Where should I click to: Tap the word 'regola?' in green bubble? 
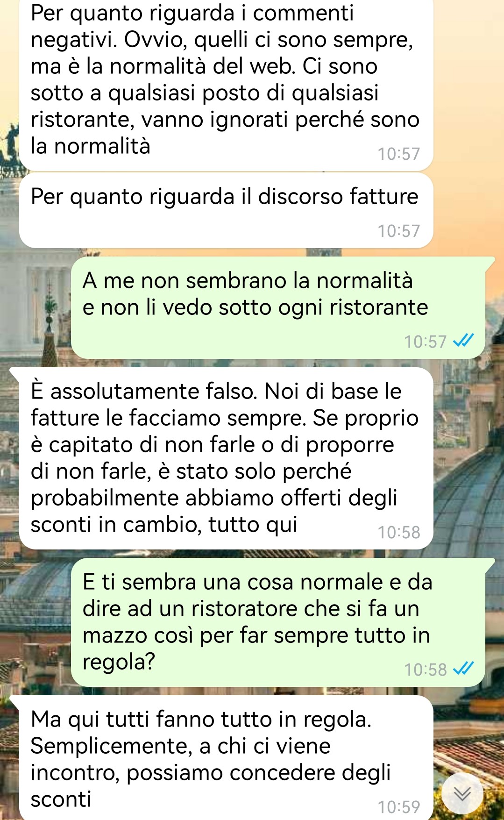click(x=119, y=663)
